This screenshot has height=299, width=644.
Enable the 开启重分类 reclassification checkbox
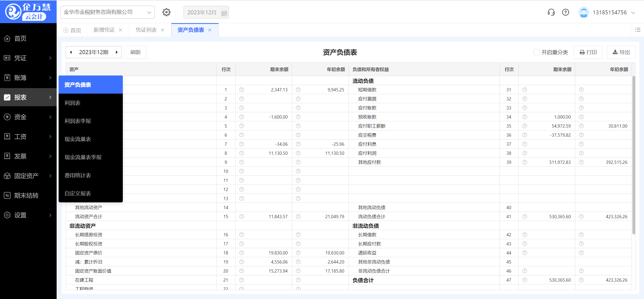click(537, 52)
